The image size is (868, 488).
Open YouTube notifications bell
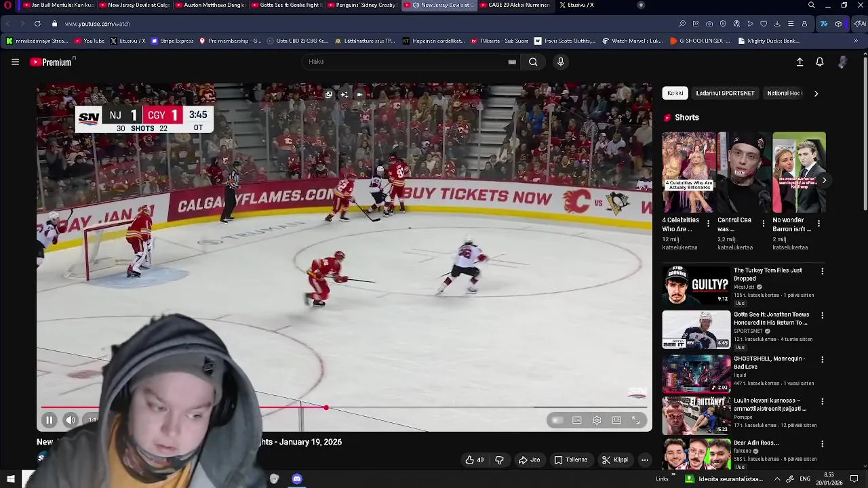click(820, 62)
